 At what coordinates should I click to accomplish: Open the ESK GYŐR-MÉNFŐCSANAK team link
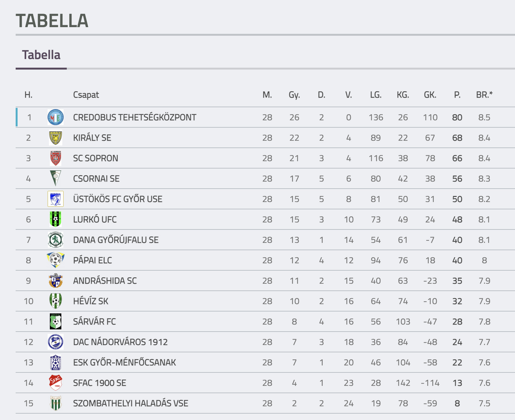125,362
